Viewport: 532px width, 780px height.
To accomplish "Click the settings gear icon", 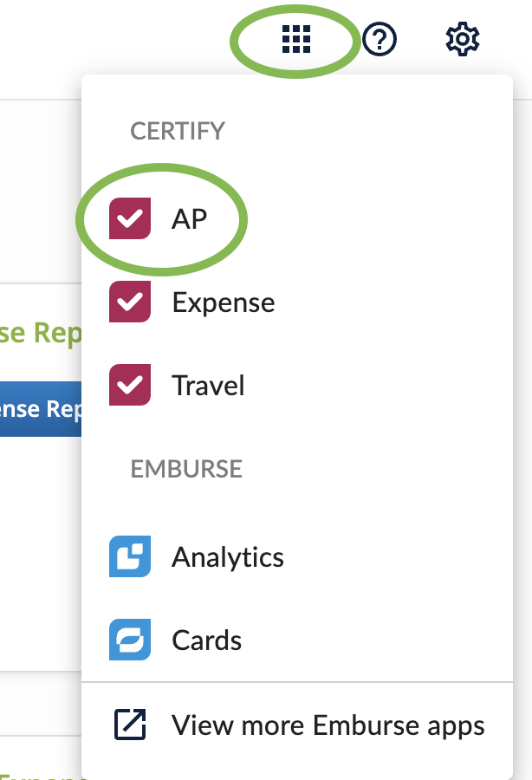I will coord(462,38).
